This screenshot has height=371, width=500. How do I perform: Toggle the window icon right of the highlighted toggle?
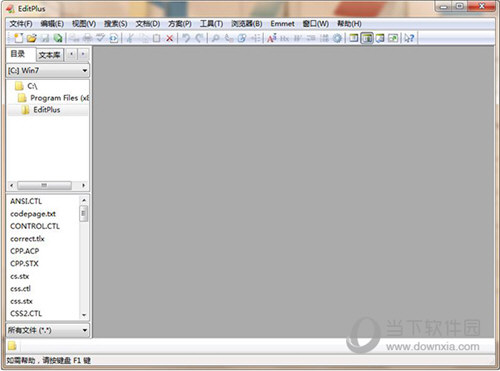(380, 38)
